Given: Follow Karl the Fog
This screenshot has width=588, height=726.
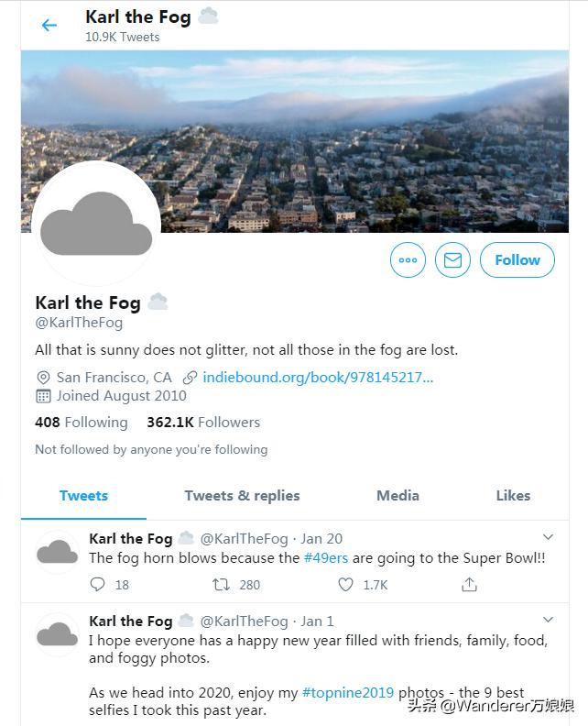Looking at the screenshot, I should [517, 260].
